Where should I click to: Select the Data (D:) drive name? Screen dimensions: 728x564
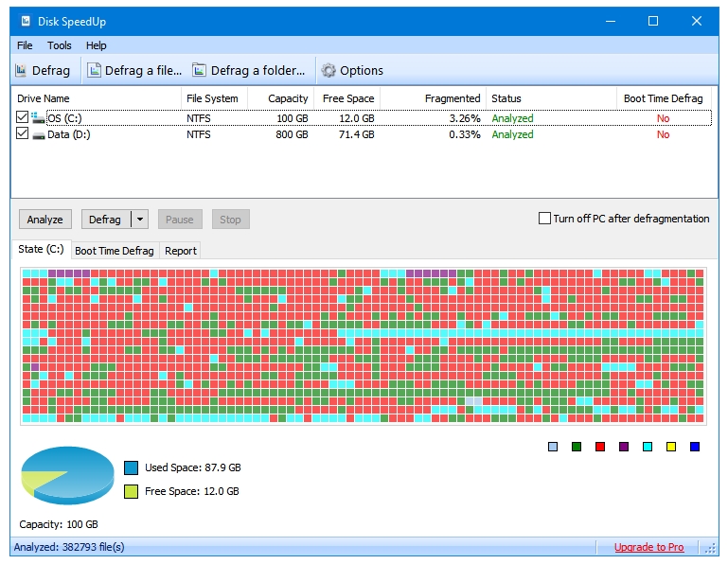click(69, 134)
